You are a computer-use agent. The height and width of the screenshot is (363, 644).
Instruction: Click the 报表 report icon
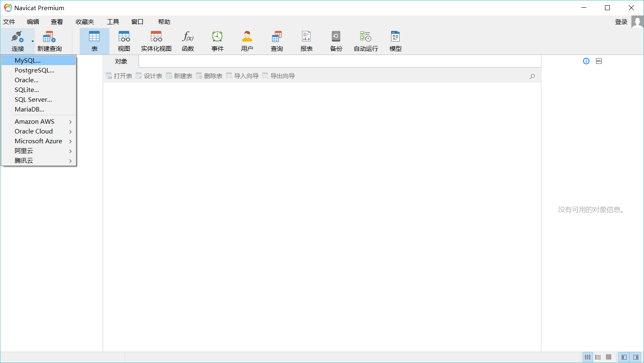(x=307, y=37)
